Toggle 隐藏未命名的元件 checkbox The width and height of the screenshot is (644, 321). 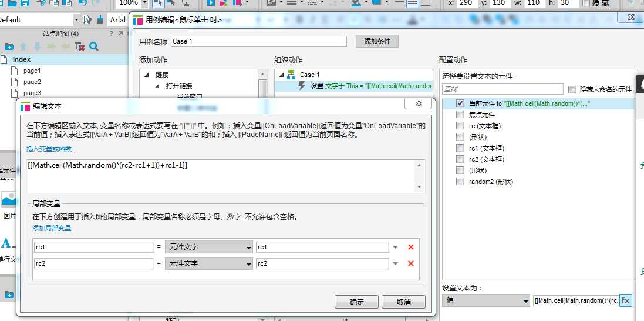coord(572,89)
